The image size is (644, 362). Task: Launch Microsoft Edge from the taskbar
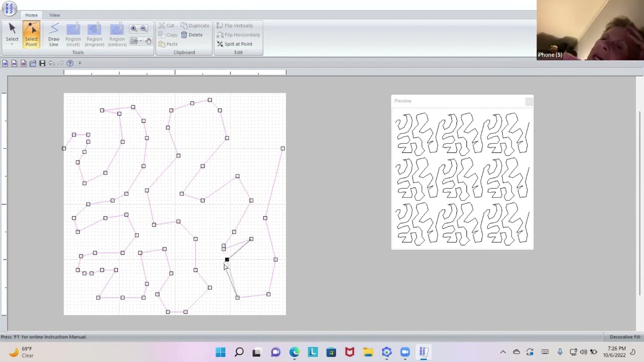click(x=294, y=352)
